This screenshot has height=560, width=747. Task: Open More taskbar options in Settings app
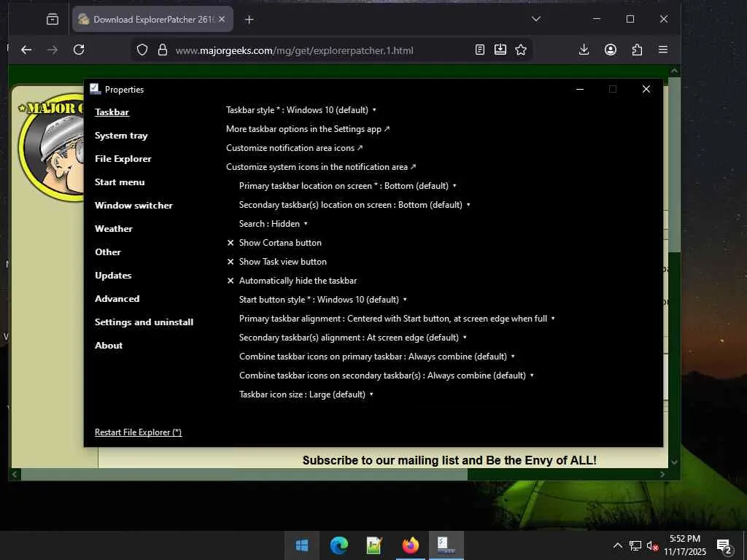coord(308,129)
